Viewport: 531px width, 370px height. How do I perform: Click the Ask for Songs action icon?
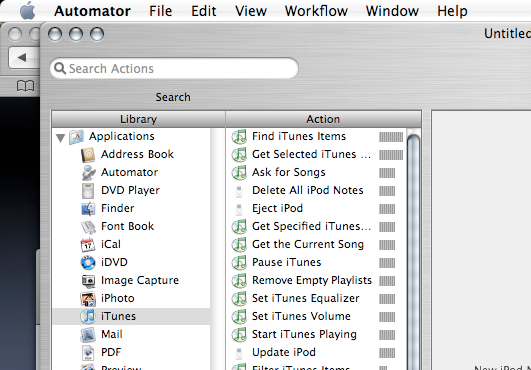point(239,173)
